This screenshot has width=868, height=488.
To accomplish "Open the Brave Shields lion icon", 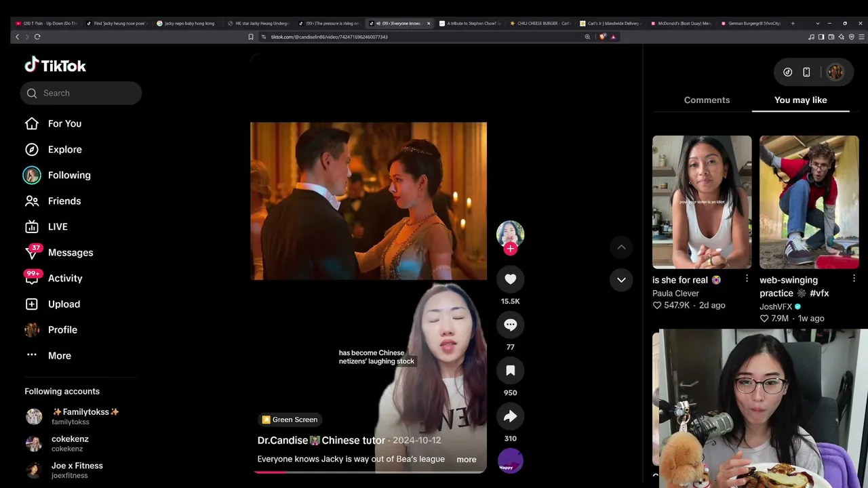I will click(602, 37).
